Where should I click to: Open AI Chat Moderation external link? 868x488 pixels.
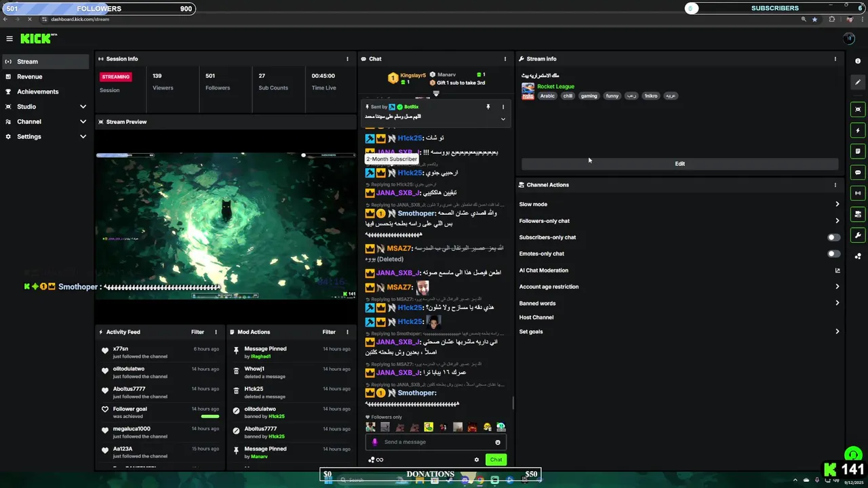coord(837,270)
